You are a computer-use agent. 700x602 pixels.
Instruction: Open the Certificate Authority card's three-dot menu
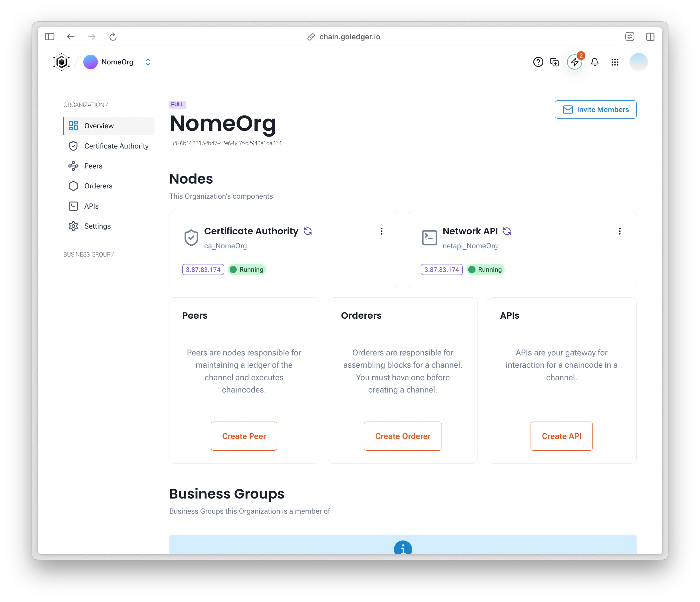[x=381, y=231]
